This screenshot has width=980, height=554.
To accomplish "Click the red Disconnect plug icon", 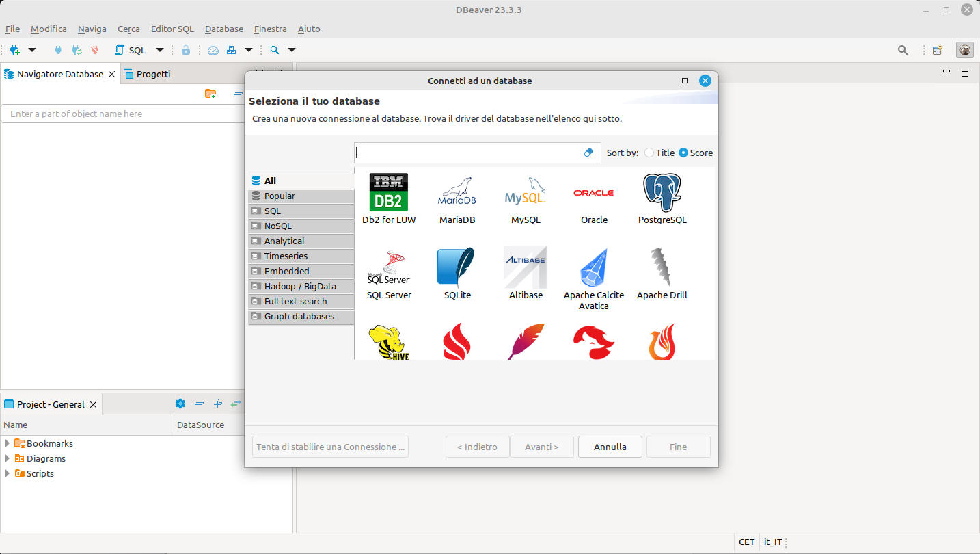I will (95, 50).
